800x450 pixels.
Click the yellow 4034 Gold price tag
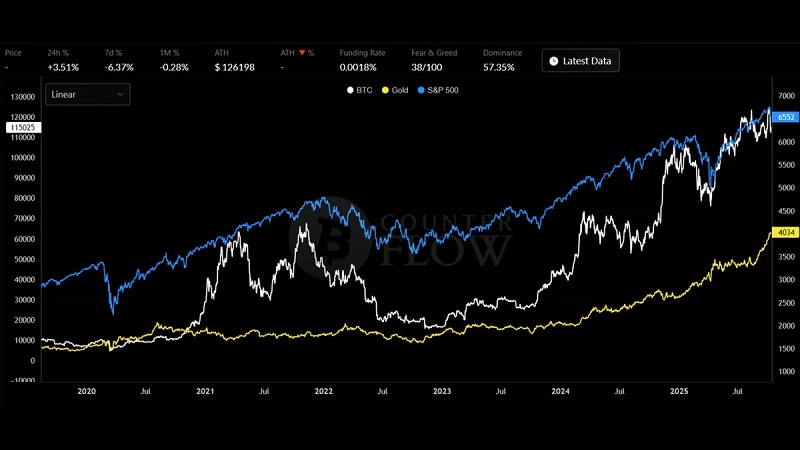pyautogui.click(x=785, y=233)
